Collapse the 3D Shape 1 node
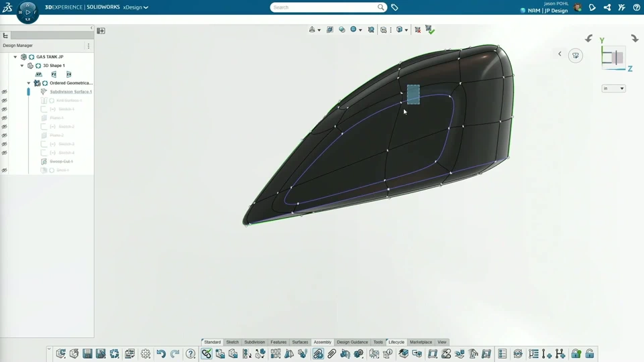The height and width of the screenshot is (362, 644). pyautogui.click(x=22, y=66)
